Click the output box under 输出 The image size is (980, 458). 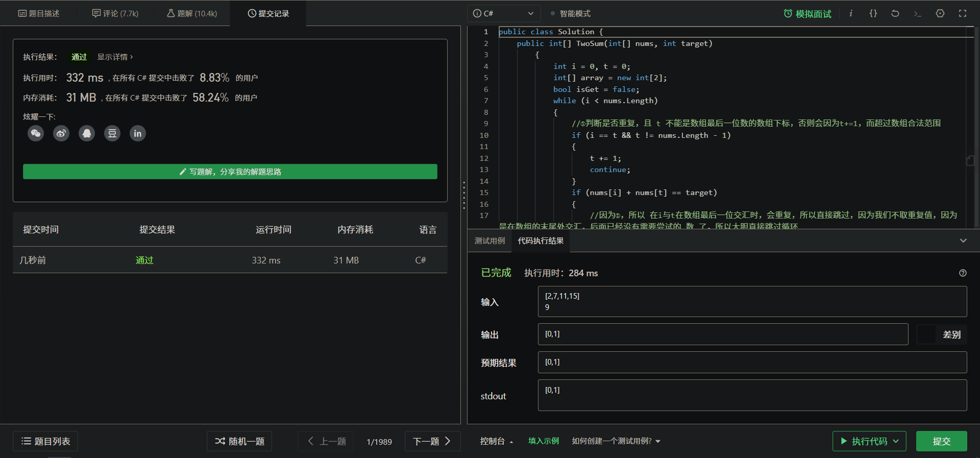(723, 334)
